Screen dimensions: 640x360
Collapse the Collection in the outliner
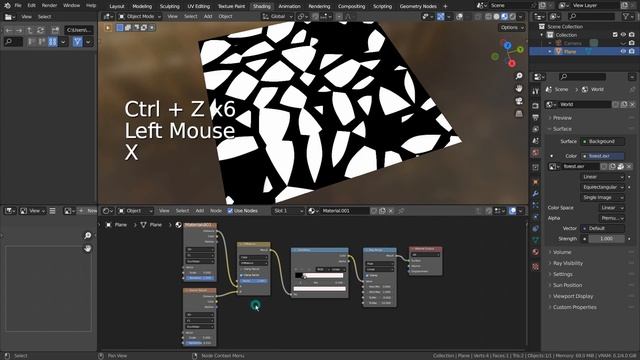542,35
